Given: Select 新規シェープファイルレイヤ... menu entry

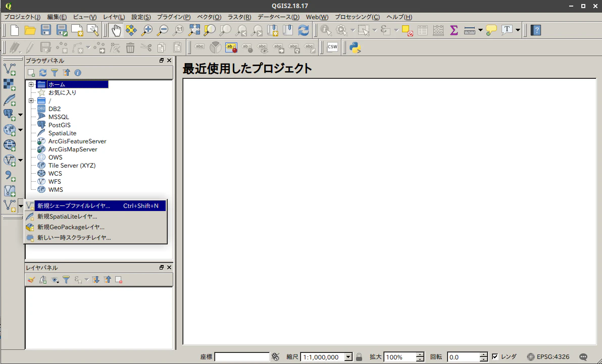Looking at the screenshot, I should (96, 206).
